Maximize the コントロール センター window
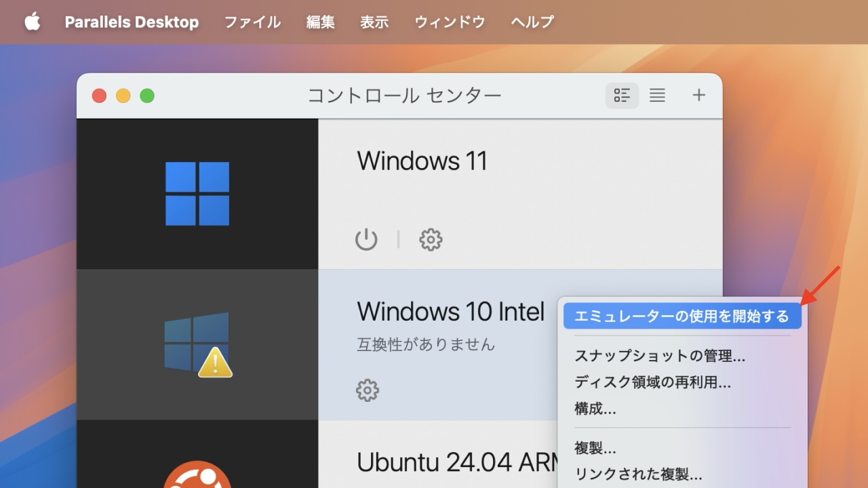Image resolution: width=868 pixels, height=488 pixels. [147, 96]
